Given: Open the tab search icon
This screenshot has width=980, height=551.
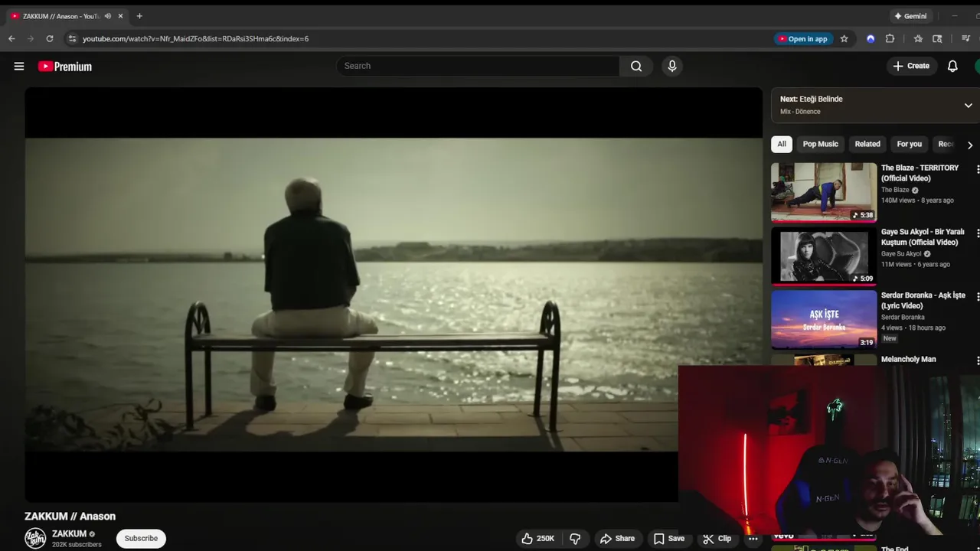Looking at the screenshot, I should pyautogui.click(x=937, y=39).
